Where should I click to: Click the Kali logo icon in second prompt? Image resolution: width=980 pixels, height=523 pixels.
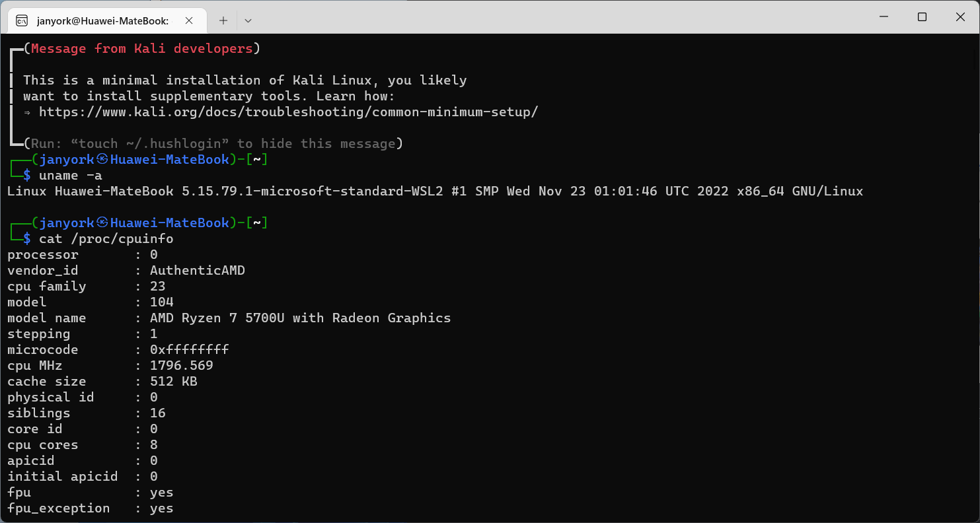tap(102, 223)
